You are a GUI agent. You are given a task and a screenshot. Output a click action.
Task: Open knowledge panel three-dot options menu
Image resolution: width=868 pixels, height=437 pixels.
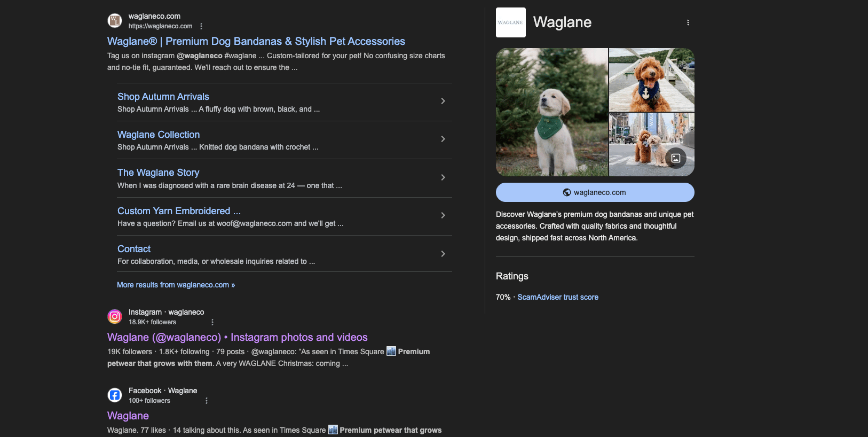688,22
